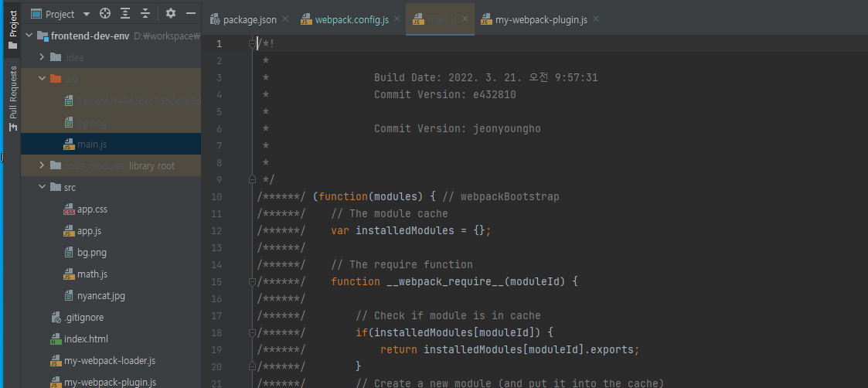
Task: Expand the .idea folder
Action: point(42,57)
